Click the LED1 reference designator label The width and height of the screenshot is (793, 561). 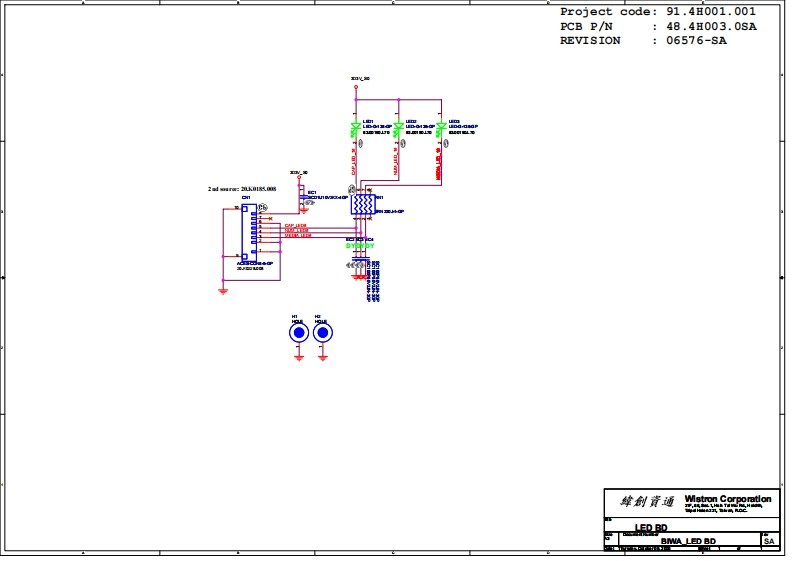click(368, 122)
